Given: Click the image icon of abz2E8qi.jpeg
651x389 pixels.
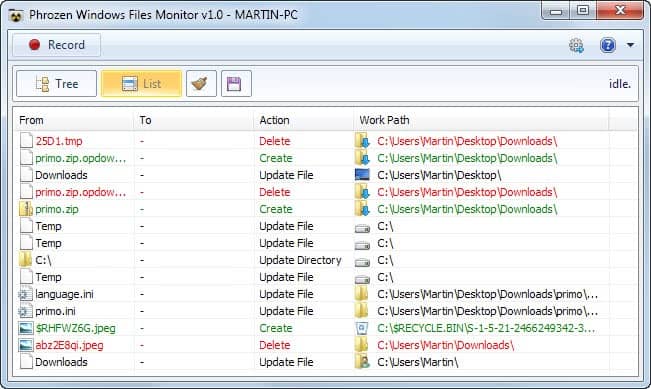Looking at the screenshot, I should (25, 345).
